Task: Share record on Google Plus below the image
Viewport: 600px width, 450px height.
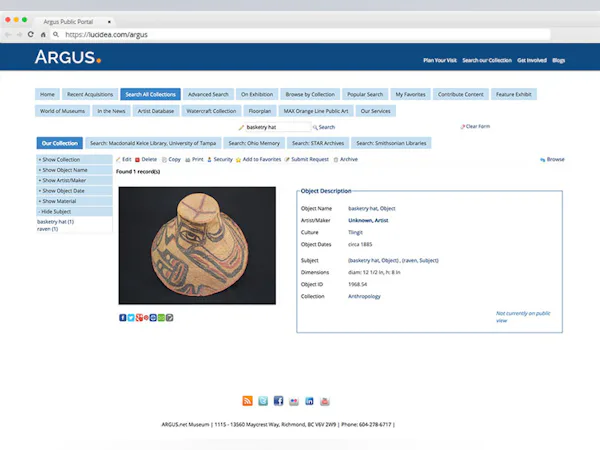Action: click(x=139, y=318)
